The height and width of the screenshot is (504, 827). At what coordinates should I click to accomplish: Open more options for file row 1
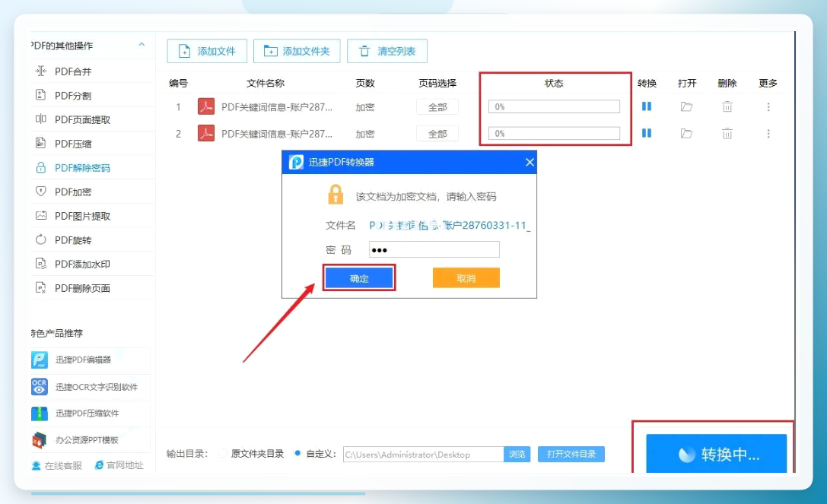click(768, 107)
